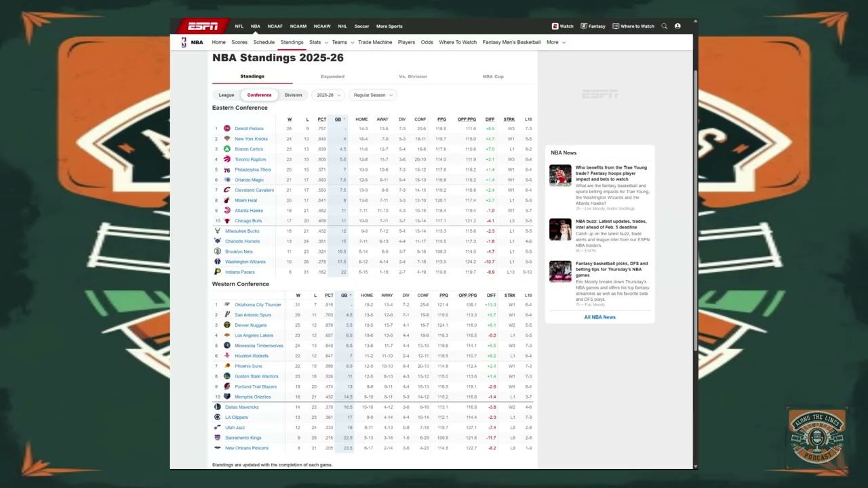Open the 2025-26 season dropdown
This screenshot has width=868, height=488.
click(x=328, y=95)
